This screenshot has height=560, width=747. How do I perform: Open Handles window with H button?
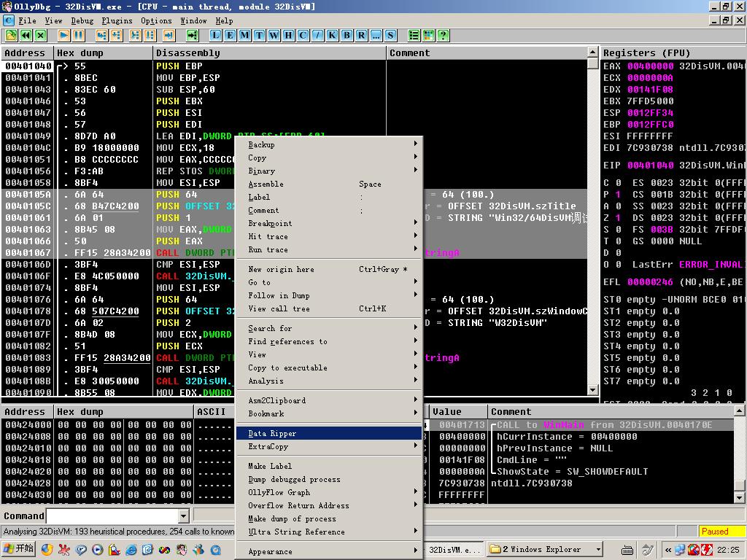coord(288,35)
